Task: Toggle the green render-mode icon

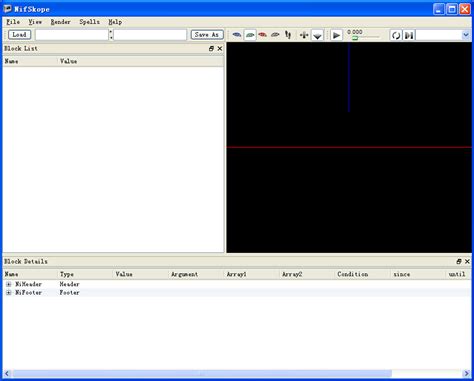Action: 250,35
